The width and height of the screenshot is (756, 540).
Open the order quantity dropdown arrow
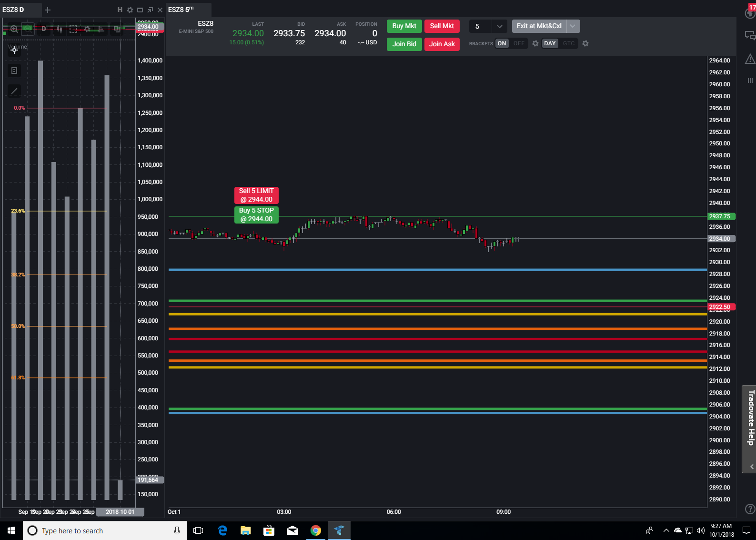499,26
